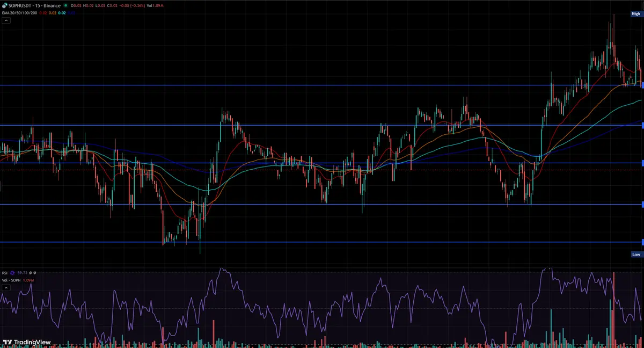The width and height of the screenshot is (644, 348).
Task: Collapse the RSI pane legend arrow
Action: (x=6, y=288)
